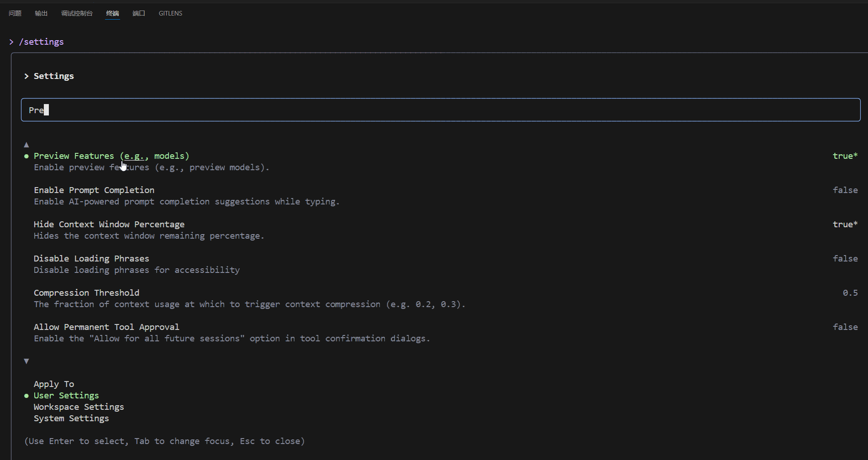
Task: Toggle Enable Prompt Completion false value
Action: [845, 190]
